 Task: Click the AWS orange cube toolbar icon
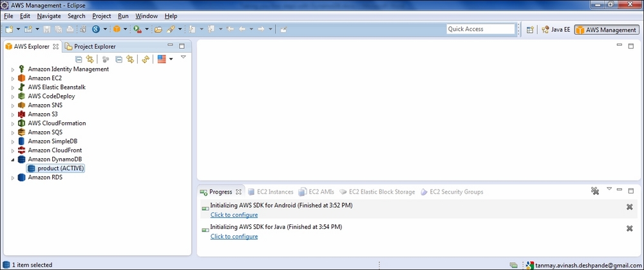pyautogui.click(x=117, y=29)
